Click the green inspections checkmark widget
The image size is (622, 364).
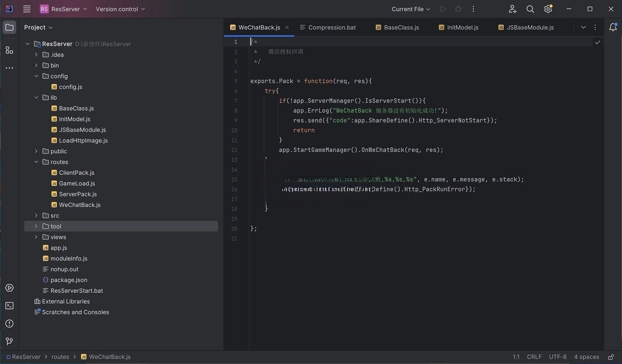coord(598,42)
